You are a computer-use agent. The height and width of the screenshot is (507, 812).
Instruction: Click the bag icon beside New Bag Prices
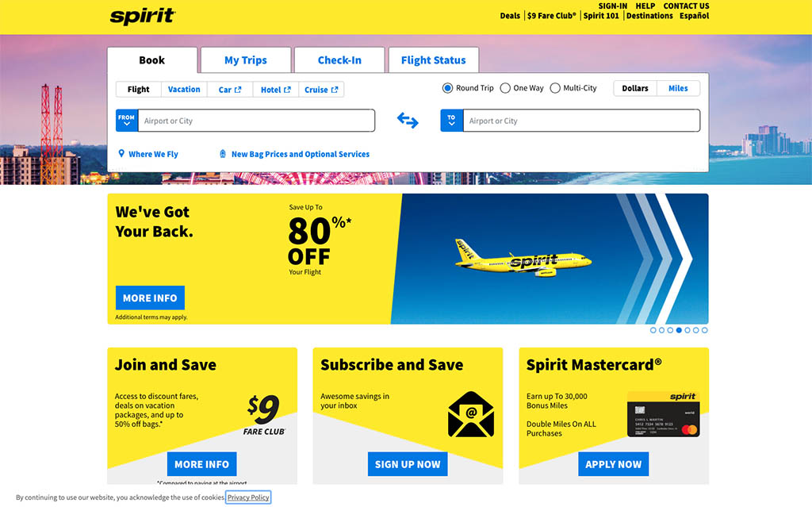223,153
